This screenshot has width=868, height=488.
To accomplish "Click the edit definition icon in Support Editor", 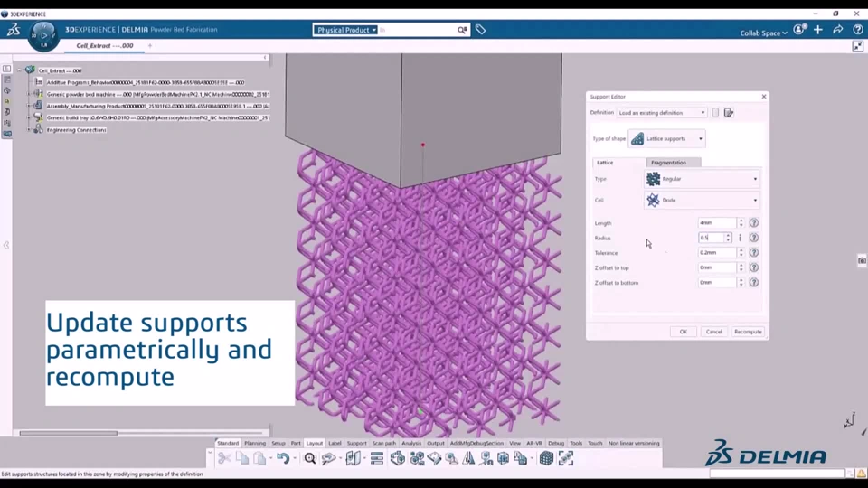I will [729, 113].
